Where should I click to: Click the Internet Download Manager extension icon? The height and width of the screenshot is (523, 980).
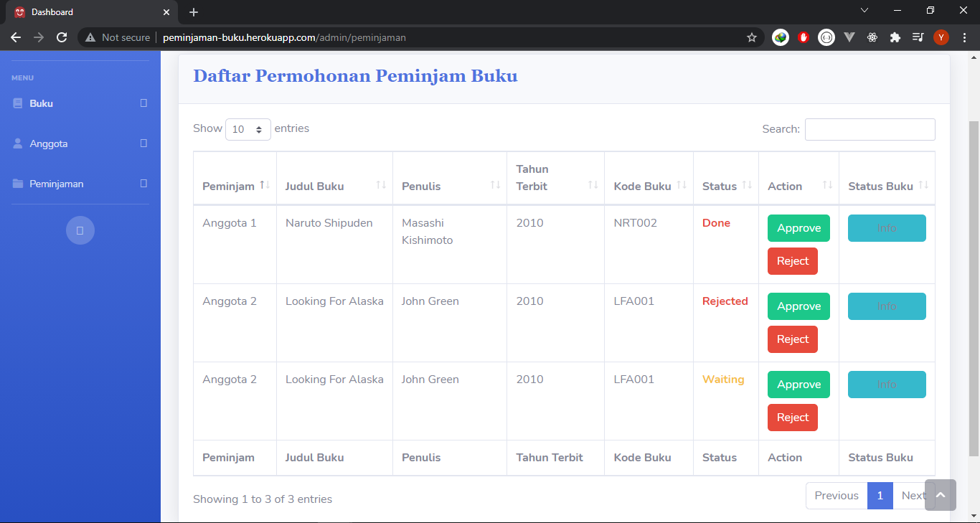click(780, 37)
